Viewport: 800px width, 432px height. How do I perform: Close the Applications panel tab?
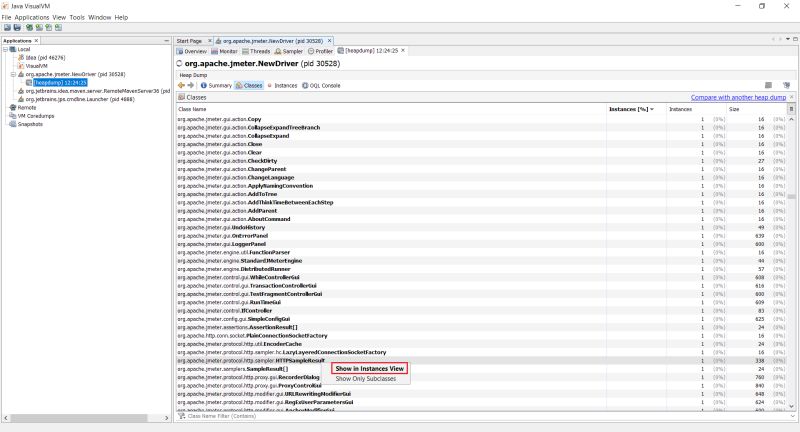pyautogui.click(x=36, y=40)
